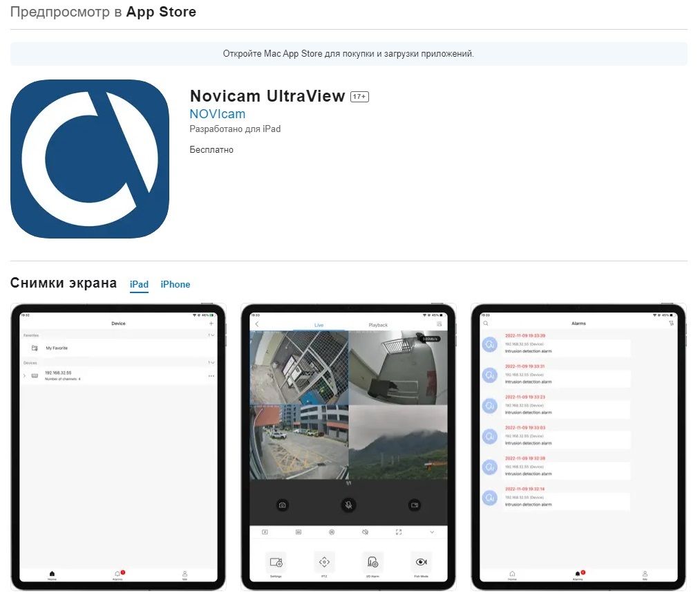Select the top-right fisheye corridor camera feed

point(398,368)
